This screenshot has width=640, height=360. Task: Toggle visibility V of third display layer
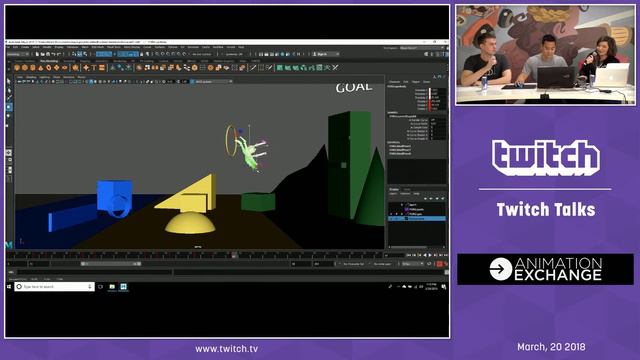point(391,214)
